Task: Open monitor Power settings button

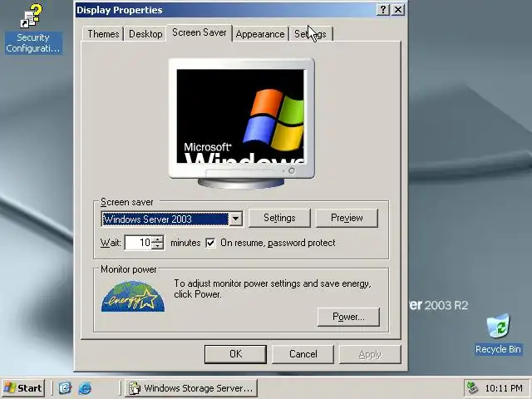Action: (x=348, y=317)
